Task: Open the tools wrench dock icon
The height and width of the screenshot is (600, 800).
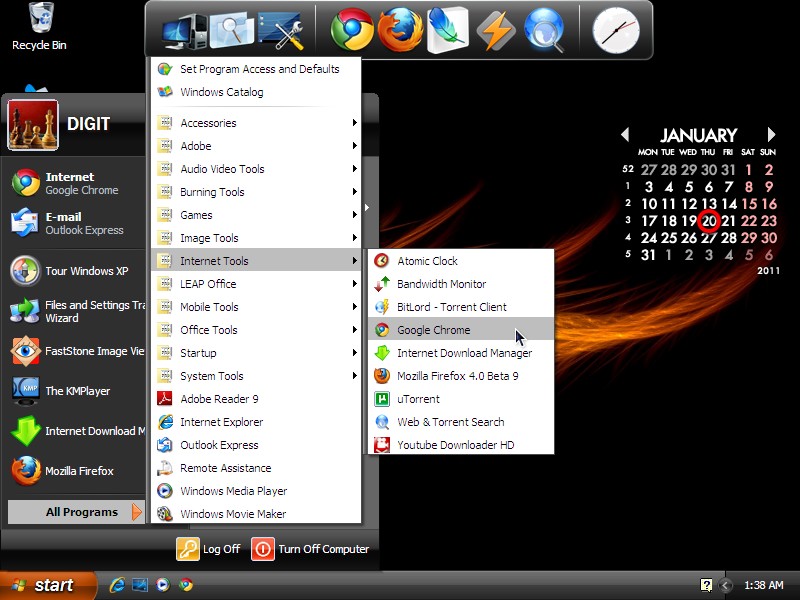Action: pyautogui.click(x=281, y=31)
